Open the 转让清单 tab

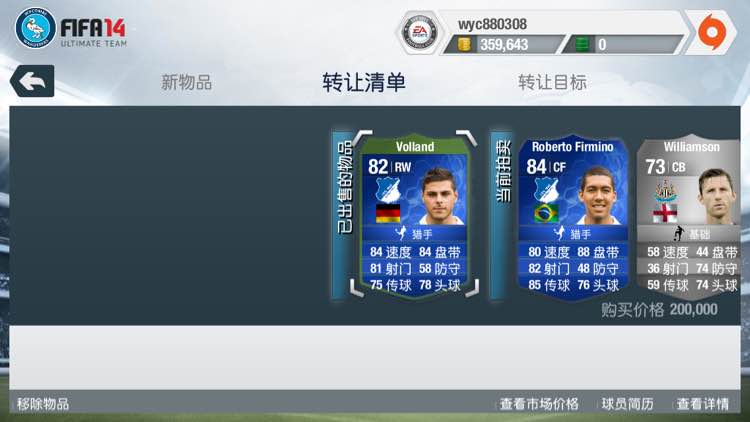tap(364, 82)
